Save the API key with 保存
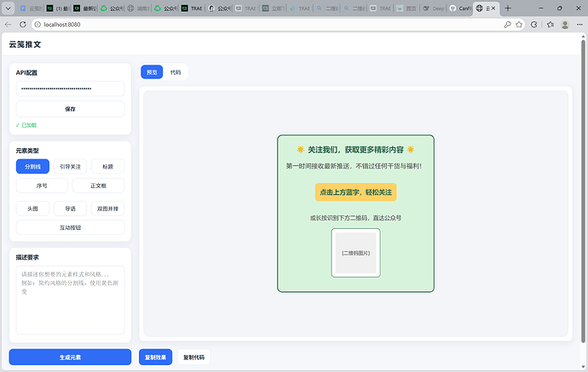This screenshot has height=372, width=588. 70,109
